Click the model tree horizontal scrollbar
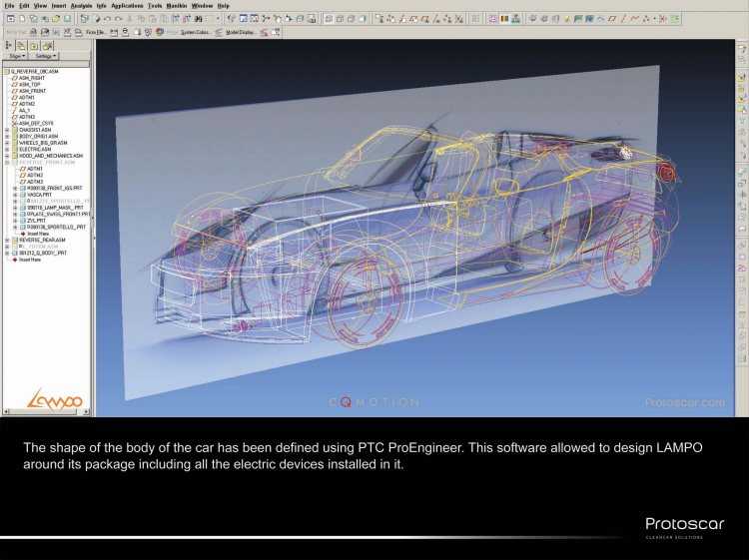Screen dimensions: 749x560 (46, 411)
